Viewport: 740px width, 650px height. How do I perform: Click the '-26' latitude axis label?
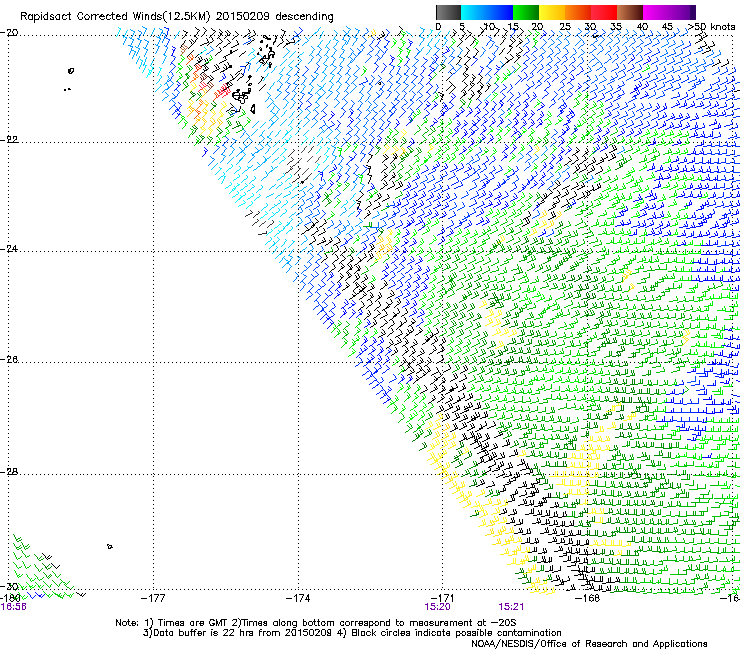tap(9, 360)
